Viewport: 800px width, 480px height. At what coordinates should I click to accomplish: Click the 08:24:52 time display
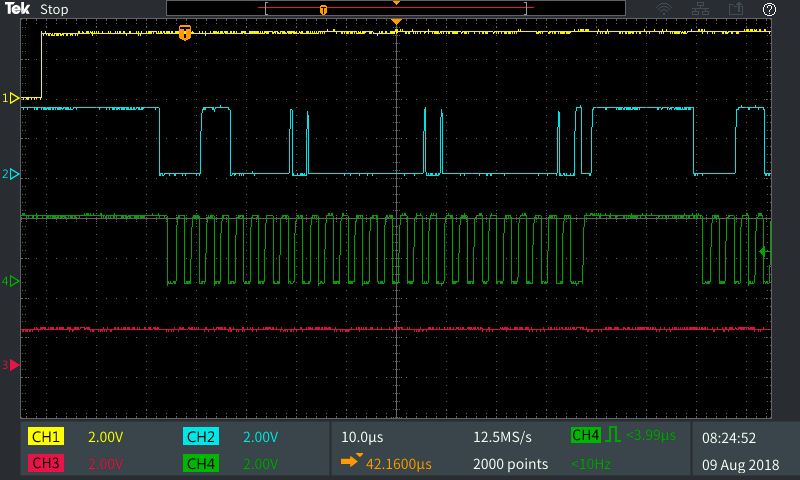(x=729, y=438)
